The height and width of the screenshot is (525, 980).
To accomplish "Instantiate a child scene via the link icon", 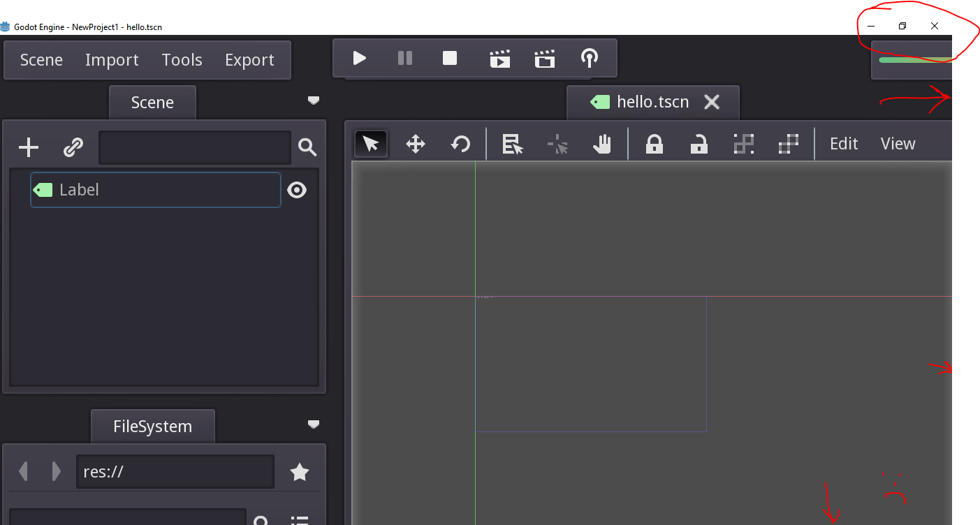I will (72, 147).
